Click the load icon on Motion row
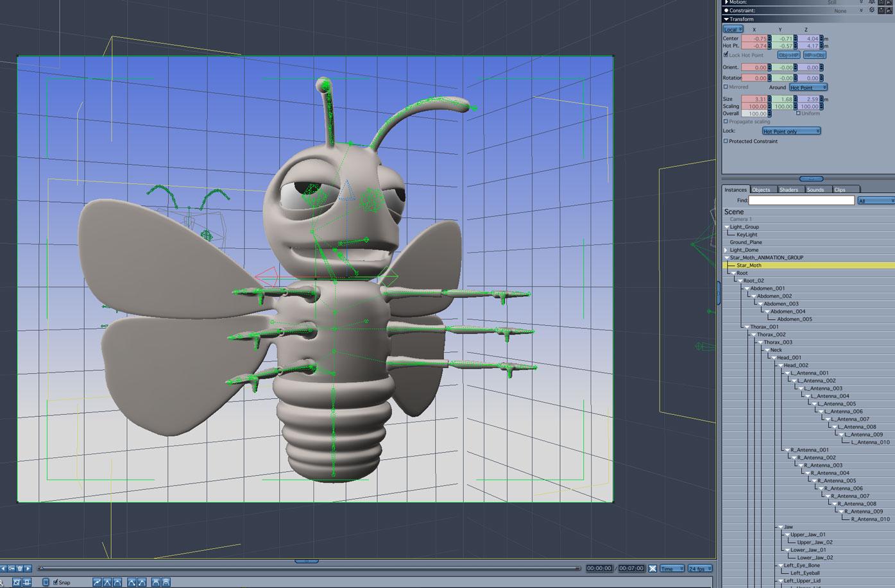The height and width of the screenshot is (588, 895). [890, 3]
